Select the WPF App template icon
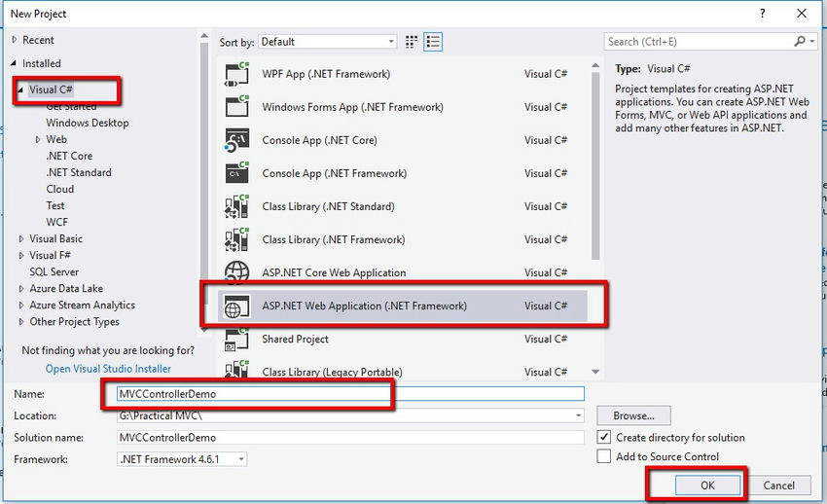The height and width of the screenshot is (504, 827). coord(236,74)
